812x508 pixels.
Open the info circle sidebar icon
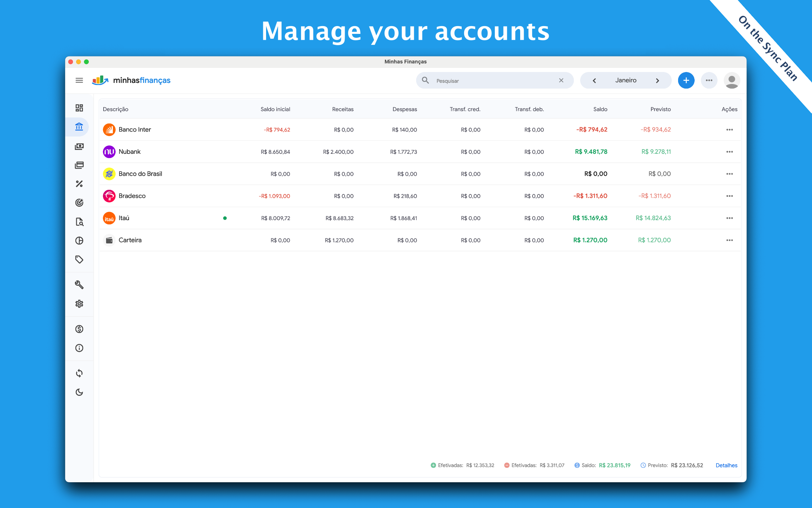coord(79,348)
